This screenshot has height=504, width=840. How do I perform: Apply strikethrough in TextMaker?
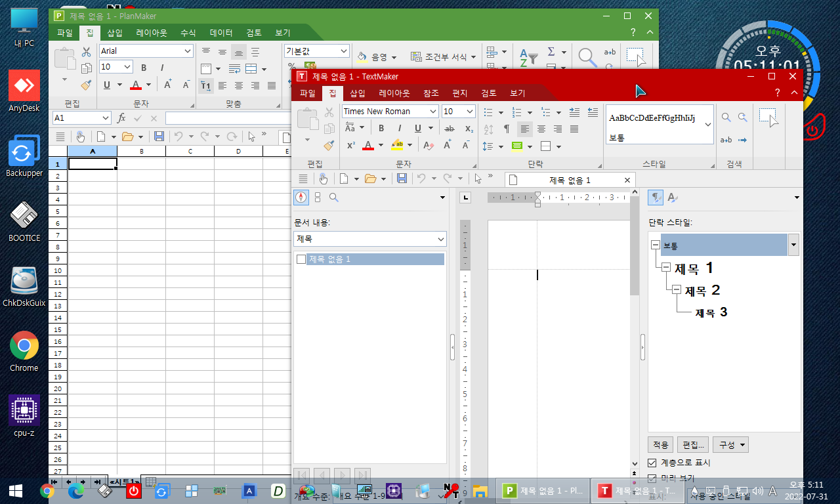click(450, 129)
